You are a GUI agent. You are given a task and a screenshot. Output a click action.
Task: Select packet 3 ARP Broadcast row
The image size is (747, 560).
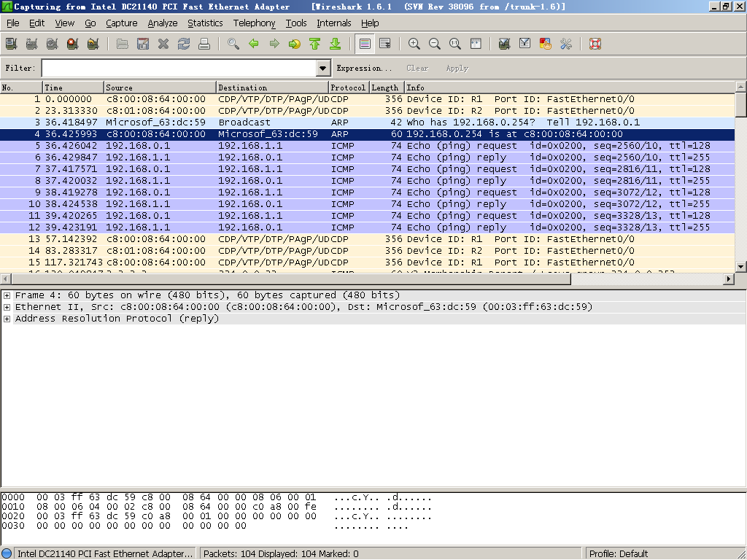tap(368, 122)
